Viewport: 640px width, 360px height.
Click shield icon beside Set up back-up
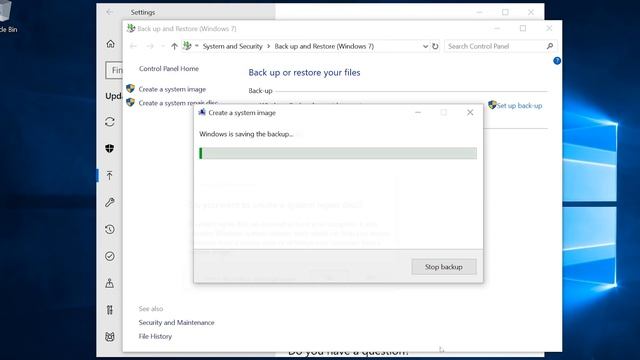coord(492,105)
